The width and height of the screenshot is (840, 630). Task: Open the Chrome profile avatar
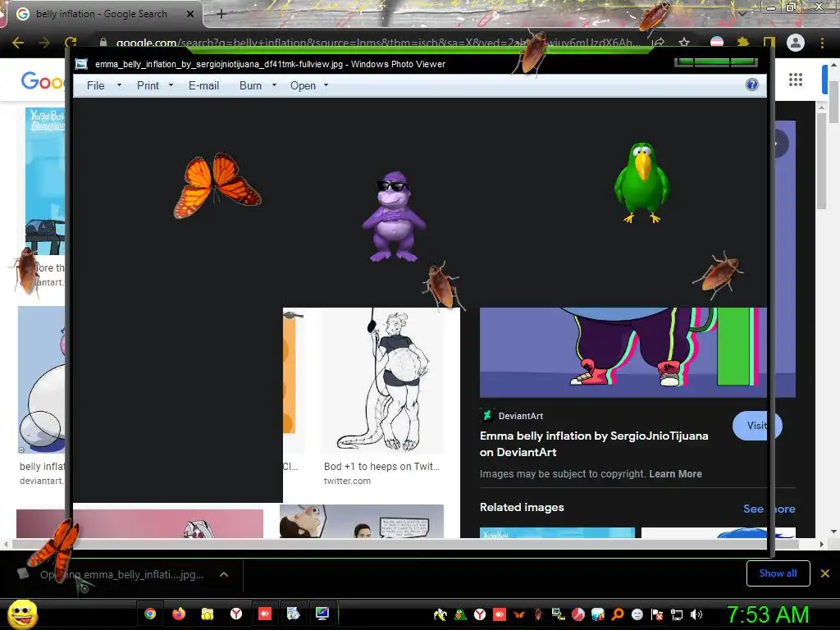796,43
